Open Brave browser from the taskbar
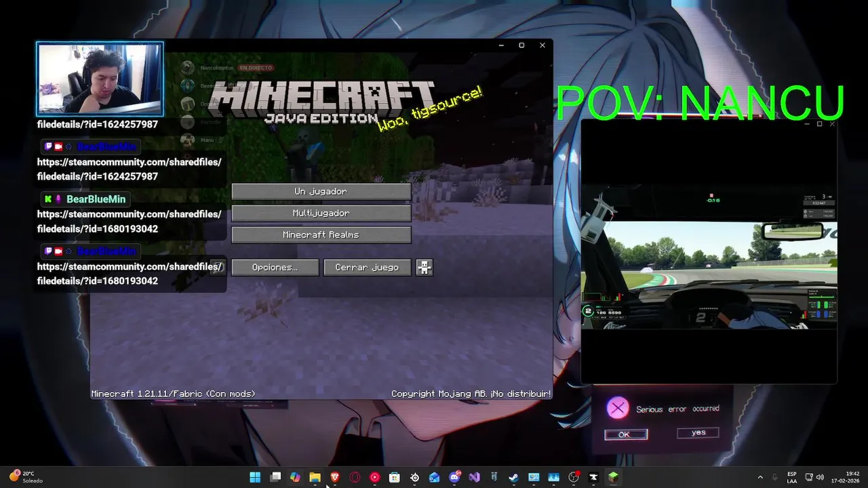Image resolution: width=868 pixels, height=488 pixels. coord(335,477)
